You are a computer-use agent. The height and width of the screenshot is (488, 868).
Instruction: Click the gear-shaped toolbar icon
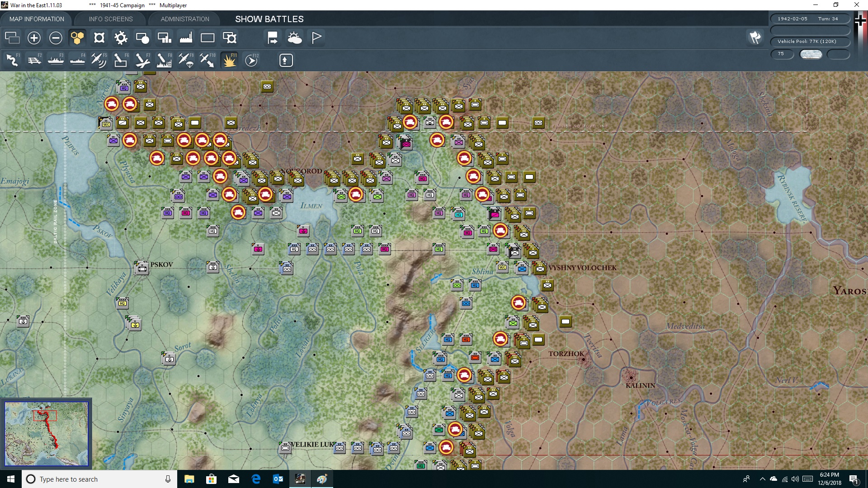tap(121, 38)
